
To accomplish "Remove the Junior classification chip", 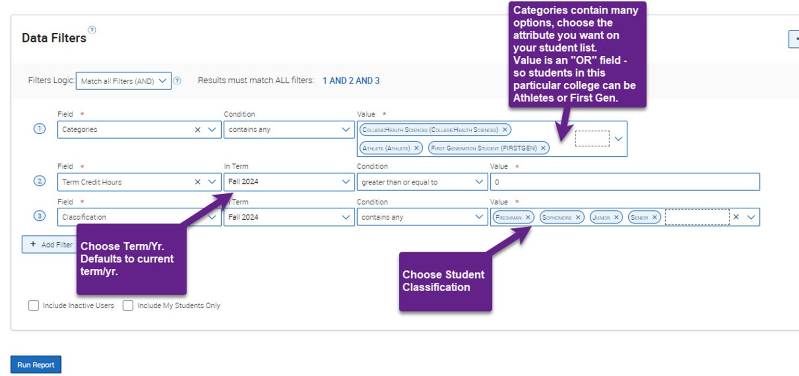I will tap(617, 217).
